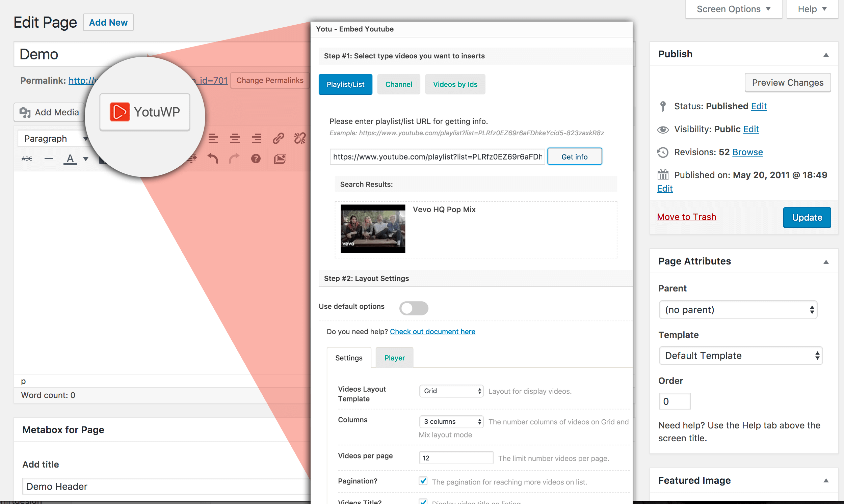The width and height of the screenshot is (844, 504).
Task: Click the gallery icon in editor toolbar
Action: 280,159
